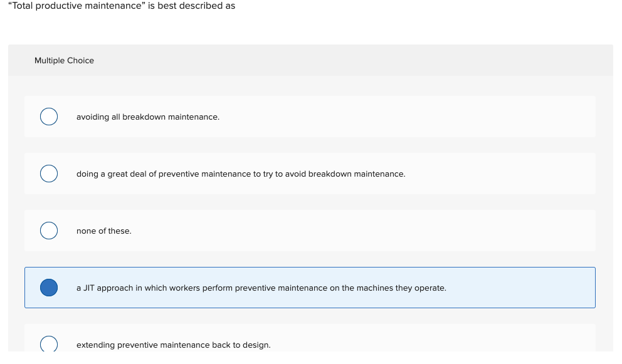Click the text of the preventive maintenance answer
This screenshot has height=364, width=622.
tap(241, 174)
